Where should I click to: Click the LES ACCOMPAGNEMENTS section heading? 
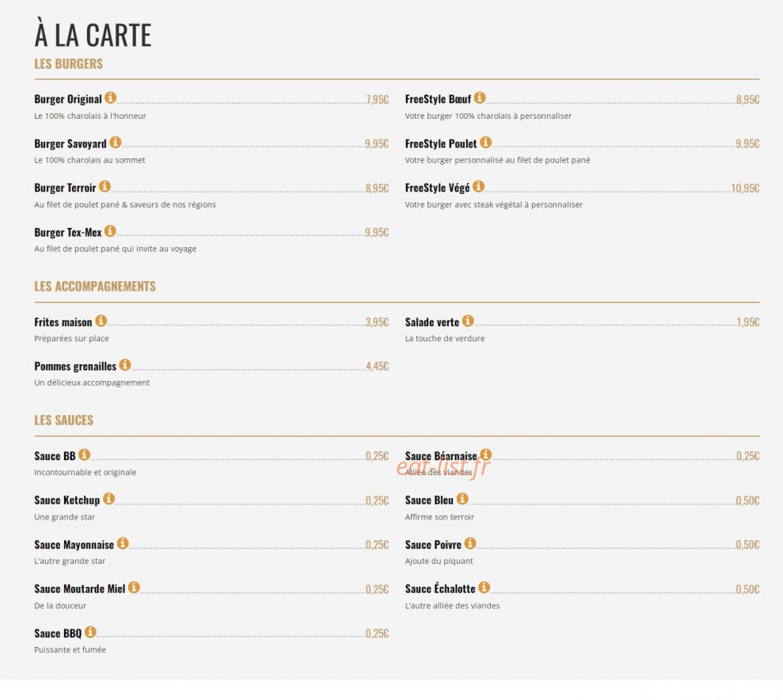coord(95,287)
